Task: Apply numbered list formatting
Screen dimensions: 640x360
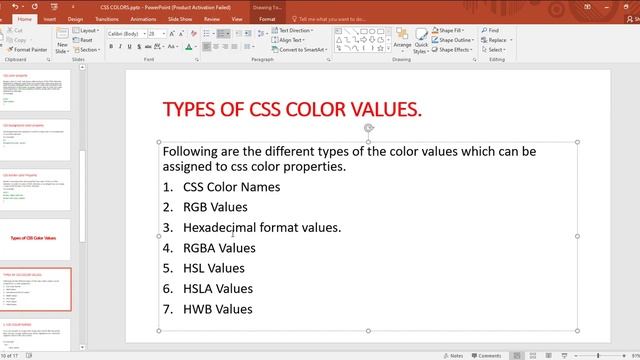Action: point(223,33)
